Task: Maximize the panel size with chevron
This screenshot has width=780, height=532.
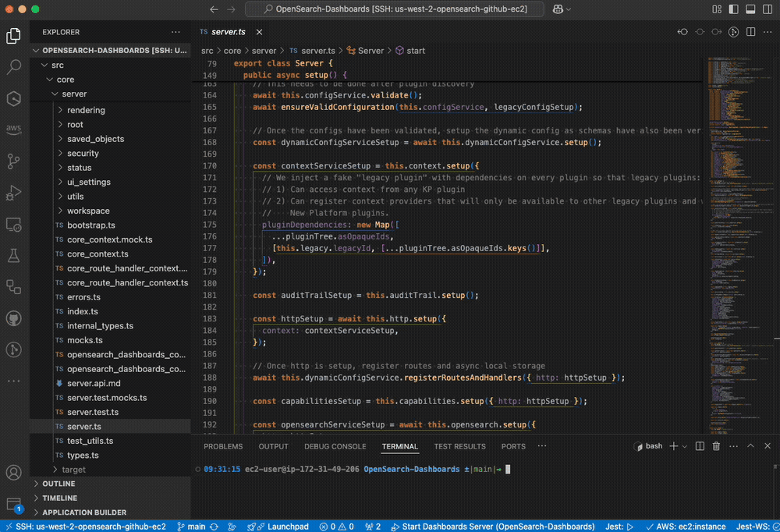Action: click(x=750, y=446)
